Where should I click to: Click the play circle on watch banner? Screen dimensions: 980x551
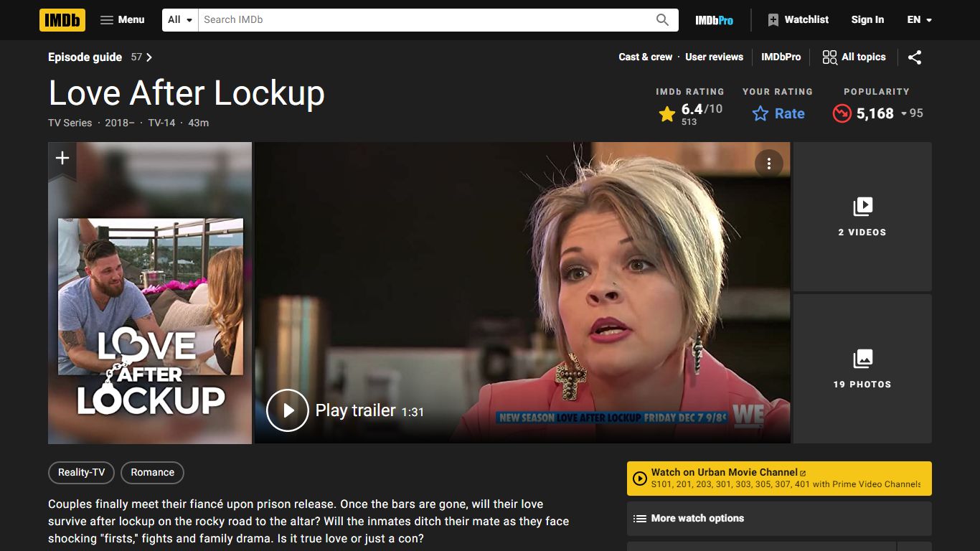pyautogui.click(x=639, y=479)
